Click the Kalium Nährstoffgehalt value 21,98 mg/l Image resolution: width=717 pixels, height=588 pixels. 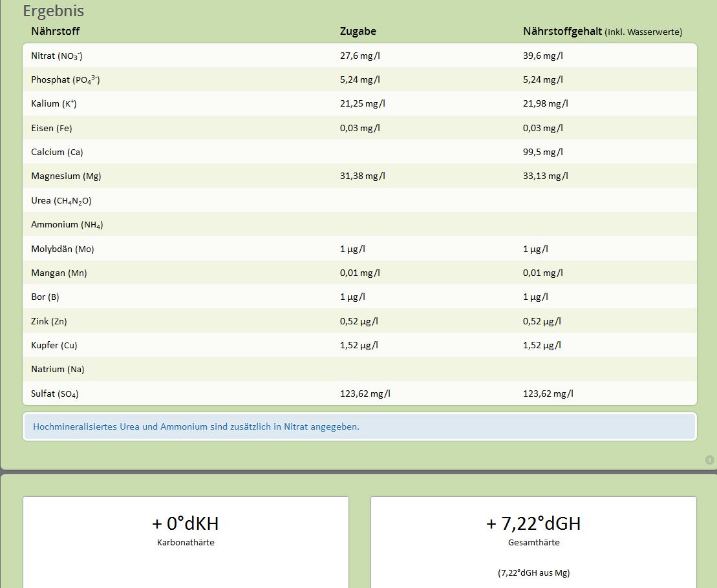click(x=545, y=103)
